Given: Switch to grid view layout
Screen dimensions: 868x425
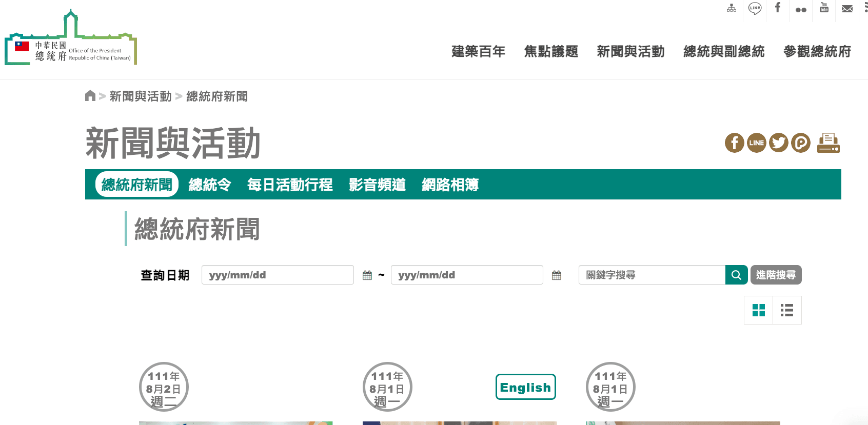Looking at the screenshot, I should pos(758,310).
